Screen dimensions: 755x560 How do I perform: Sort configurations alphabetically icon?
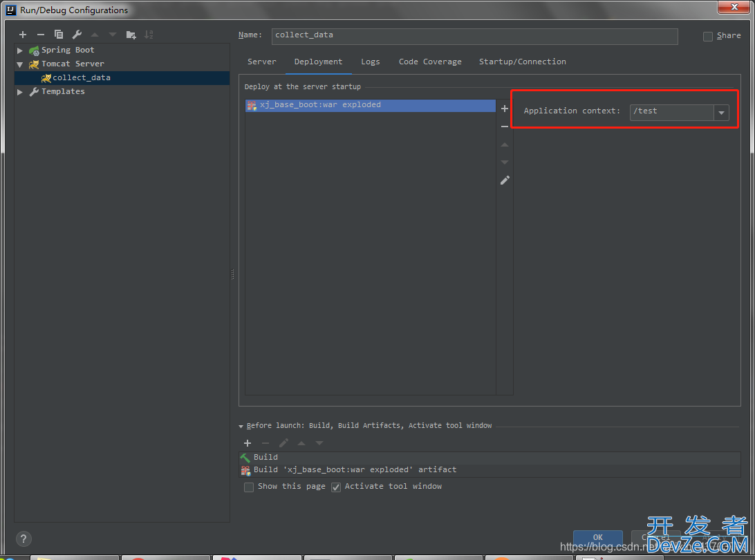pyautogui.click(x=149, y=35)
